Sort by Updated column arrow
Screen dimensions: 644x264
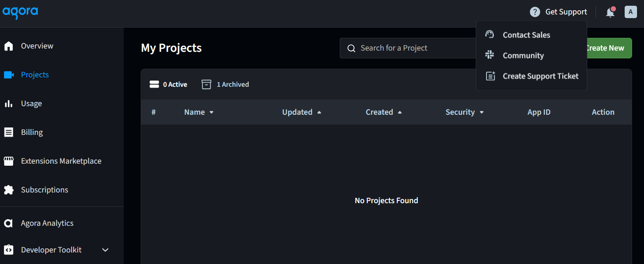coord(319,112)
